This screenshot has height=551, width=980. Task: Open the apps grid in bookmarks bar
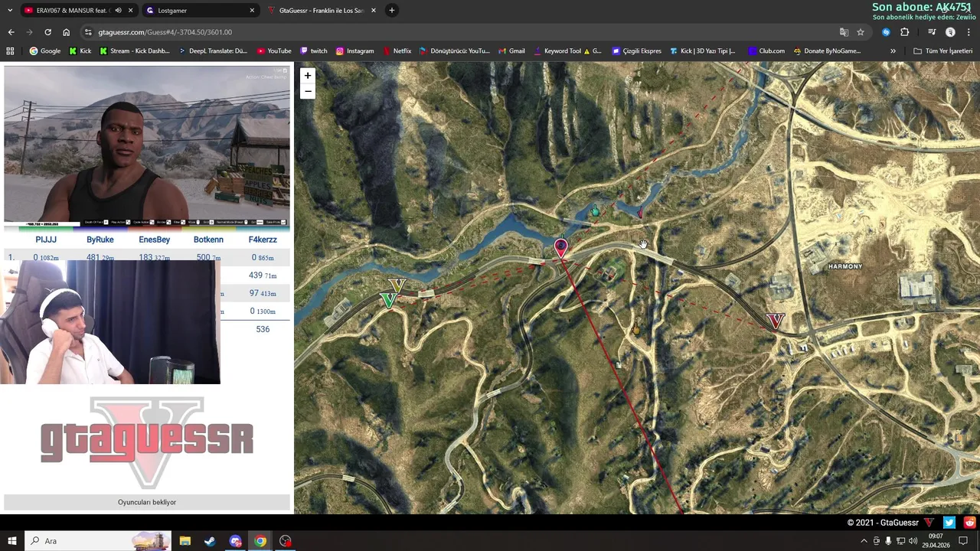10,51
